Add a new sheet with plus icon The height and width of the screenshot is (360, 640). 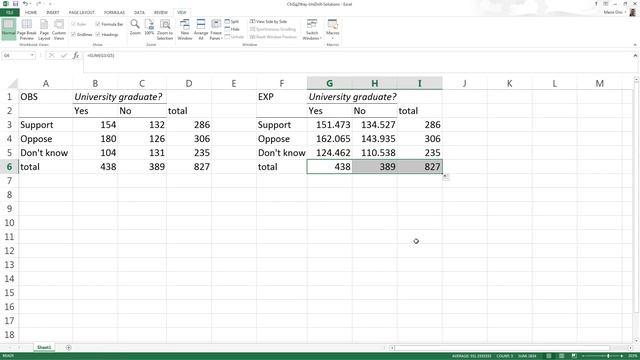[69, 347]
